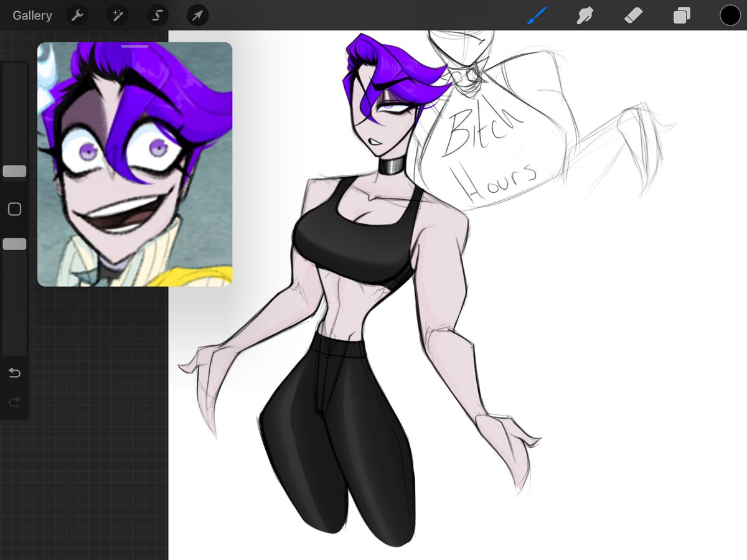Viewport: 747px width, 560px height.
Task: Open the Actions wrench menu
Action: pyautogui.click(x=77, y=15)
